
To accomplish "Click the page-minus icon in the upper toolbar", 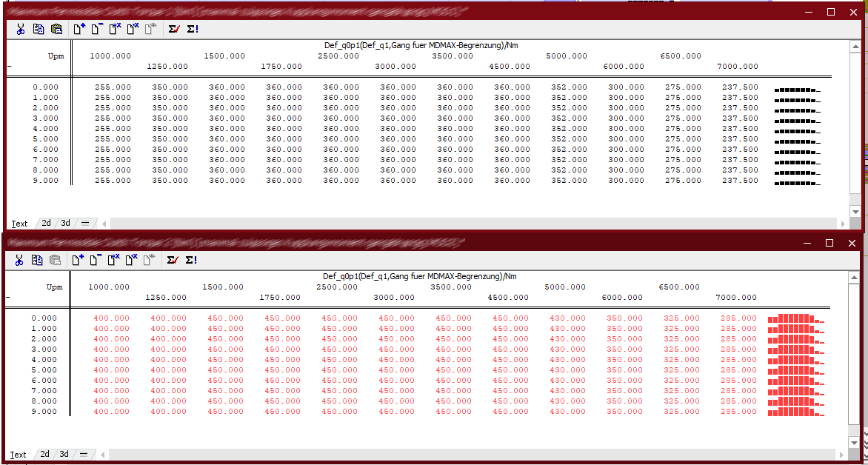I will 96,30.
